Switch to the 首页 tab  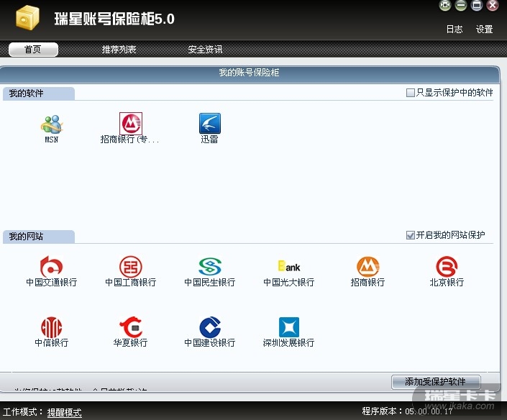point(33,50)
